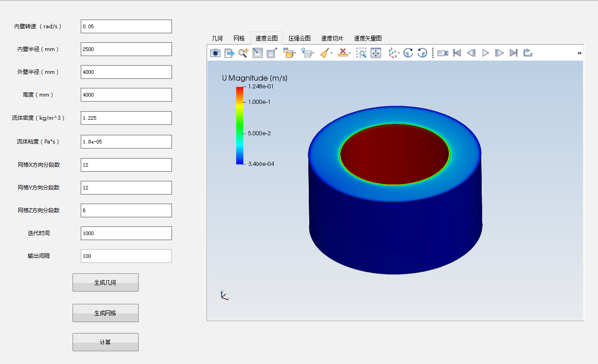This screenshot has height=364, width=598.
Task: Click the zoom to box dashed magnifier icon
Action: pyautogui.click(x=361, y=53)
